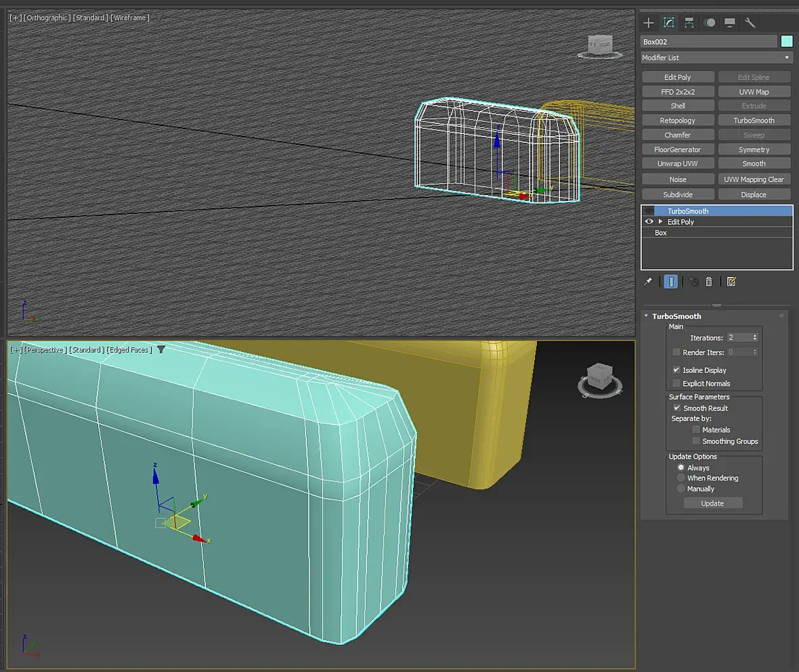
Task: Click the Pin Stack icon
Action: point(648,282)
